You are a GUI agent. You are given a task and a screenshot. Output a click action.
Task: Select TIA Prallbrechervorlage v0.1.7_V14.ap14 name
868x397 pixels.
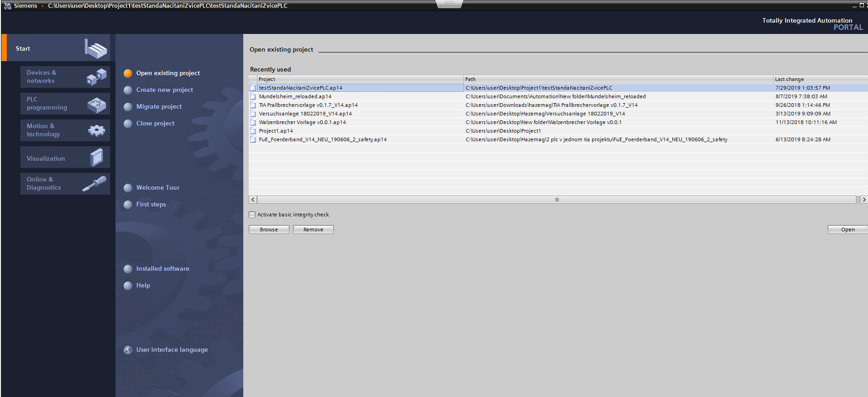click(309, 105)
